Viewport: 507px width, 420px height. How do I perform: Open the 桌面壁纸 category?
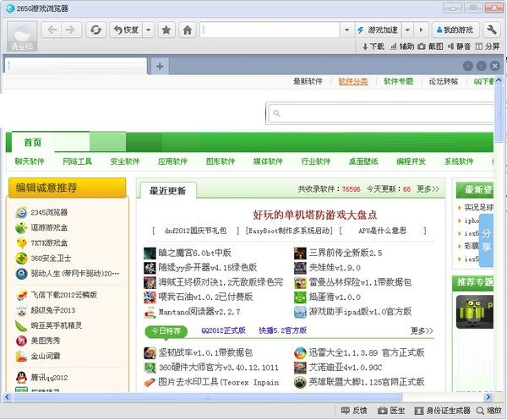[363, 161]
